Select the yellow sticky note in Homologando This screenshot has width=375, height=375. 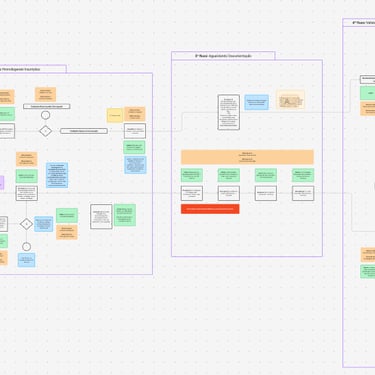[x=115, y=115]
